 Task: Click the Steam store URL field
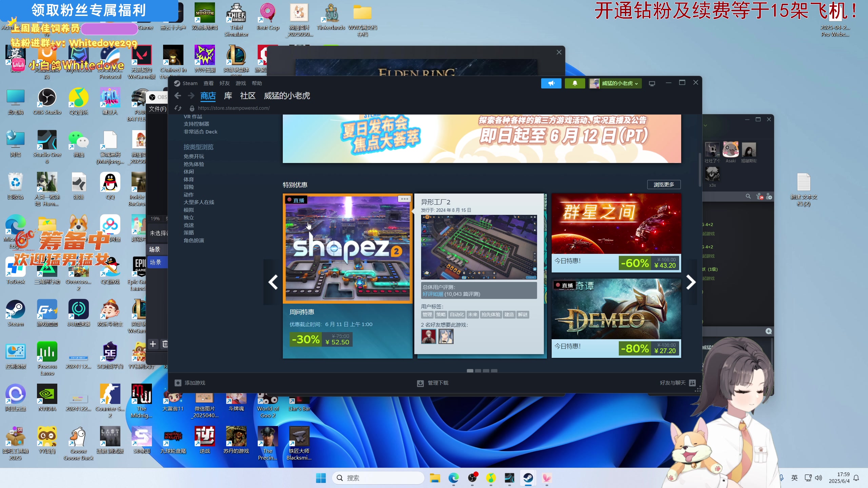pyautogui.click(x=234, y=108)
